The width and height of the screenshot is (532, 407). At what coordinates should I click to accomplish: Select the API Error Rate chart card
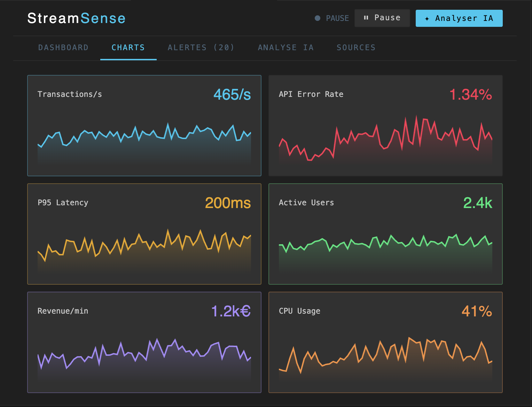click(385, 125)
